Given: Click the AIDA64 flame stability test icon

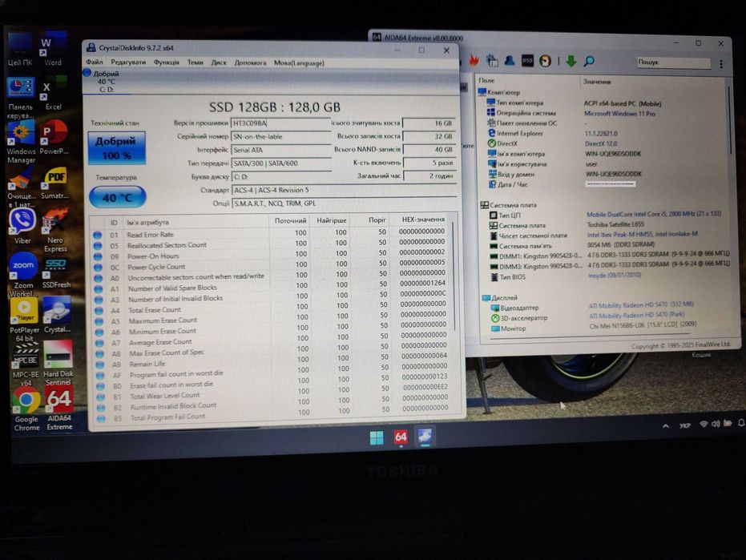Looking at the screenshot, I should [x=474, y=60].
